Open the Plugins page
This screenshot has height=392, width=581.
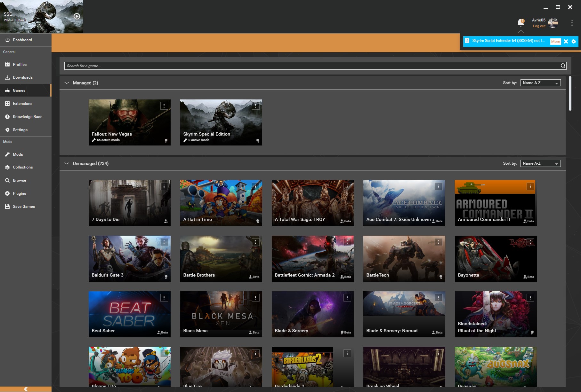click(26, 193)
